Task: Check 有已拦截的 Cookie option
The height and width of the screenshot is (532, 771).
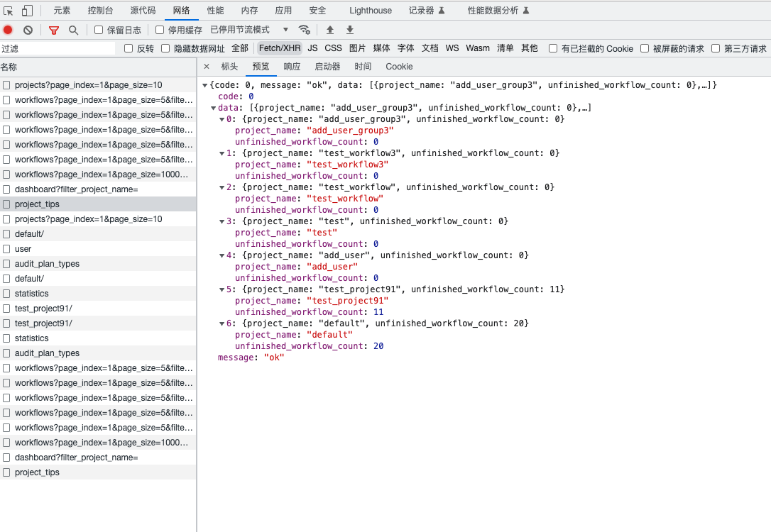Action: click(x=553, y=48)
